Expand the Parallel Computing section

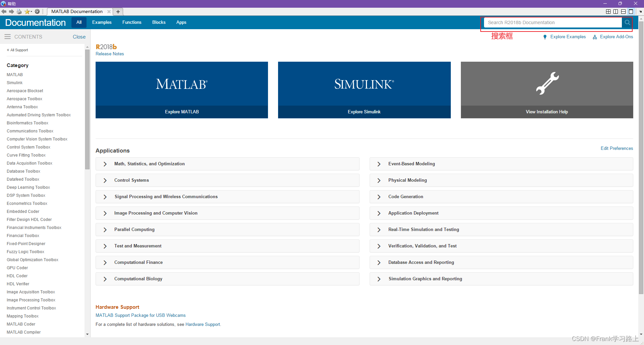pos(227,230)
